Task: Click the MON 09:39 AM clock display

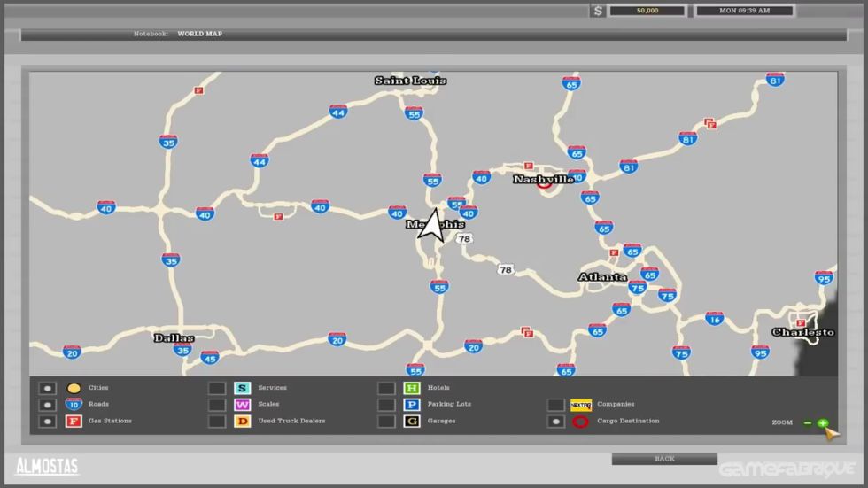Action: [x=745, y=11]
